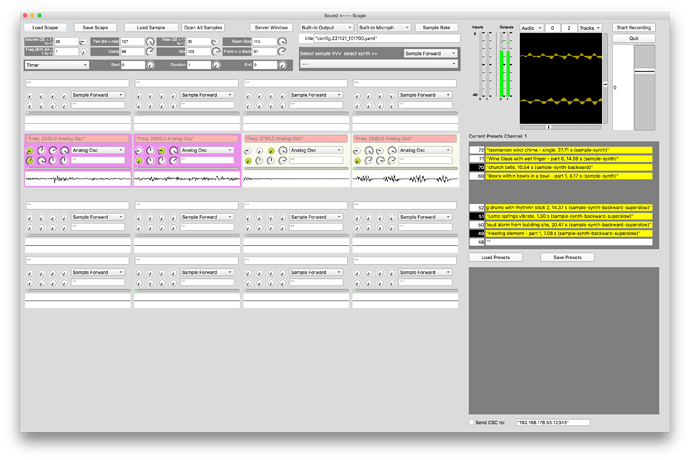Click the title field containing config yaml name
The image size is (690, 460).
[387, 38]
